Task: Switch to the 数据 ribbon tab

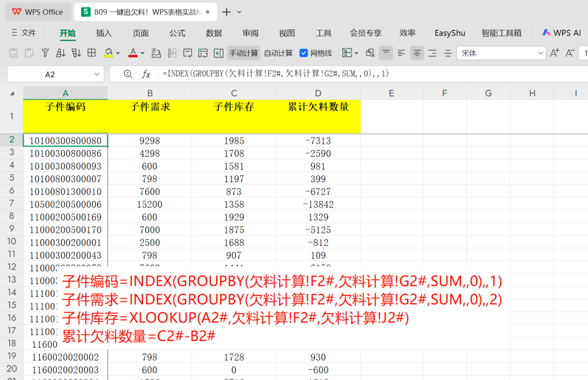Action: pos(214,33)
